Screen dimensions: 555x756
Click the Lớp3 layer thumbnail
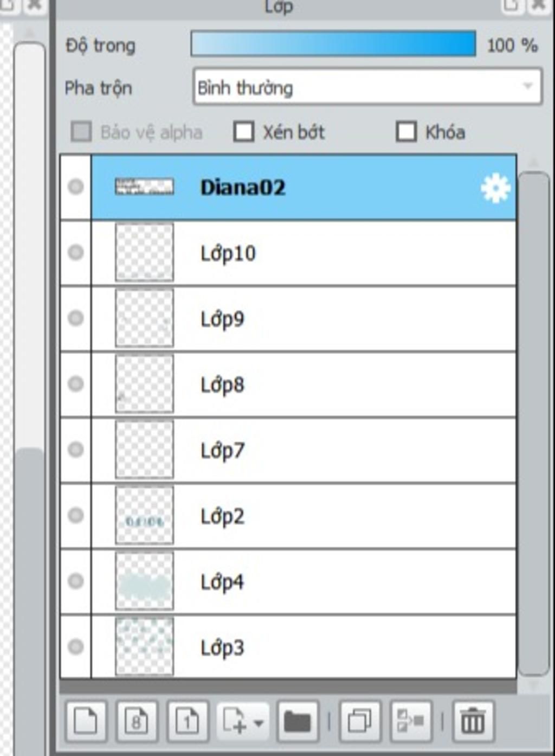(144, 647)
